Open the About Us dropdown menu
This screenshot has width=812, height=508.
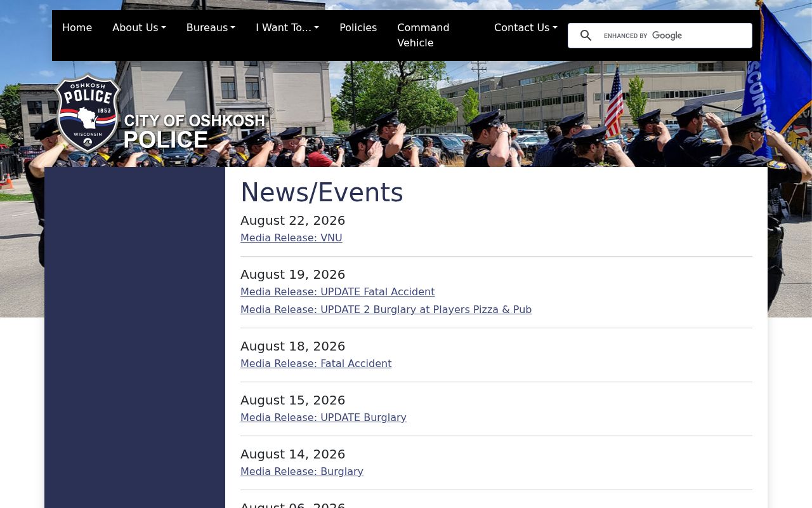pyautogui.click(x=139, y=28)
